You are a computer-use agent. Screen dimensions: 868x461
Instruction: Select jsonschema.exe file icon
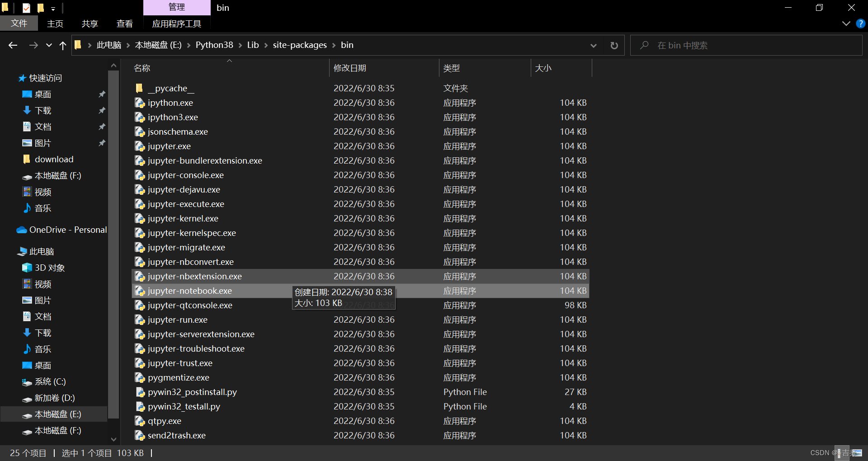140,132
